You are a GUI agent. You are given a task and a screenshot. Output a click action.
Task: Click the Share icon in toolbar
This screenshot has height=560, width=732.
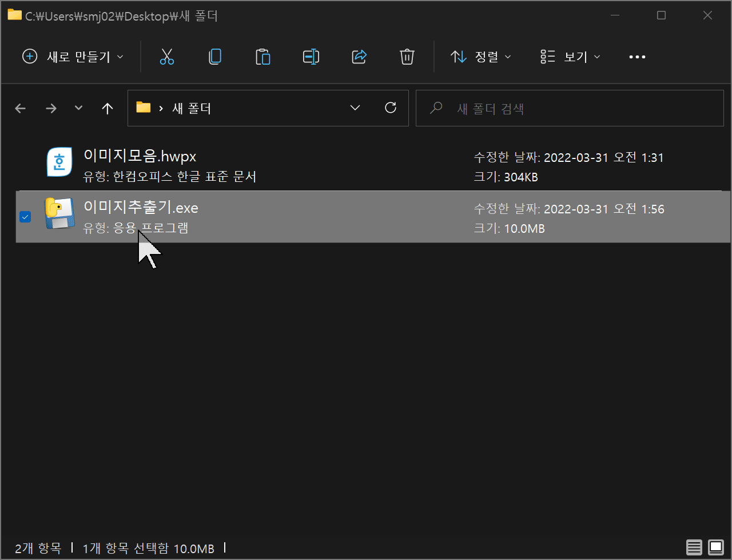[359, 57]
